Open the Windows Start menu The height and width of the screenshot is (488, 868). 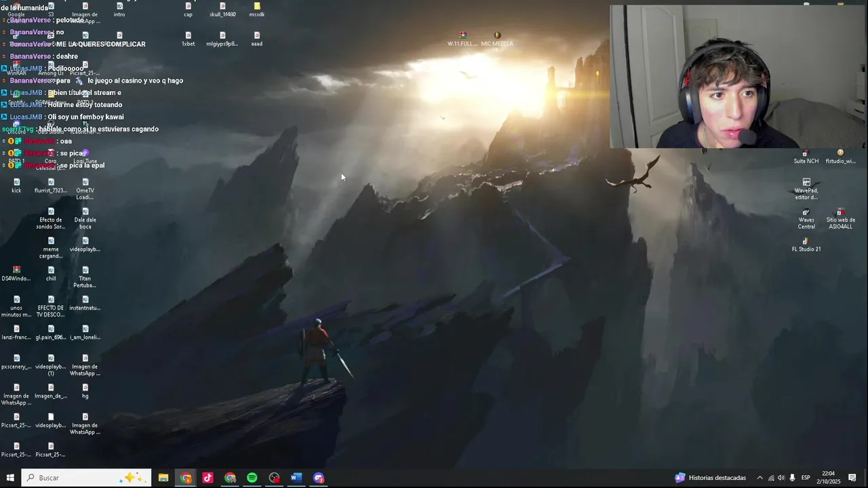click(x=10, y=478)
